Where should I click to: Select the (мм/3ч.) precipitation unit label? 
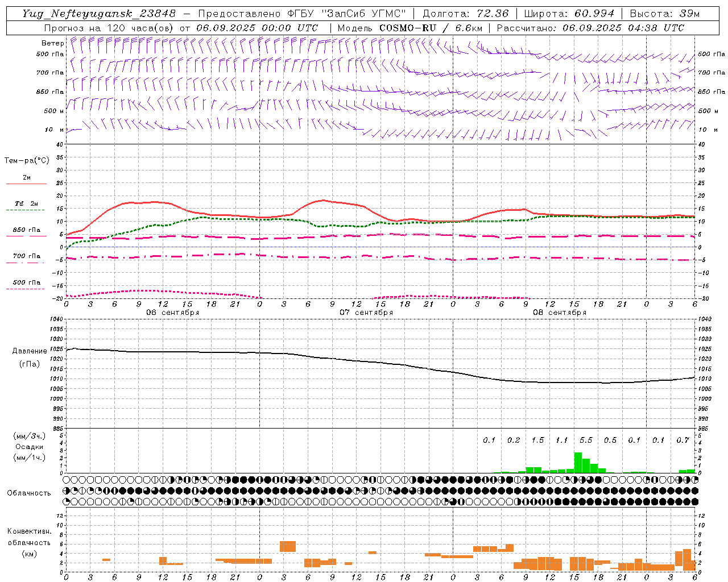pos(30,436)
